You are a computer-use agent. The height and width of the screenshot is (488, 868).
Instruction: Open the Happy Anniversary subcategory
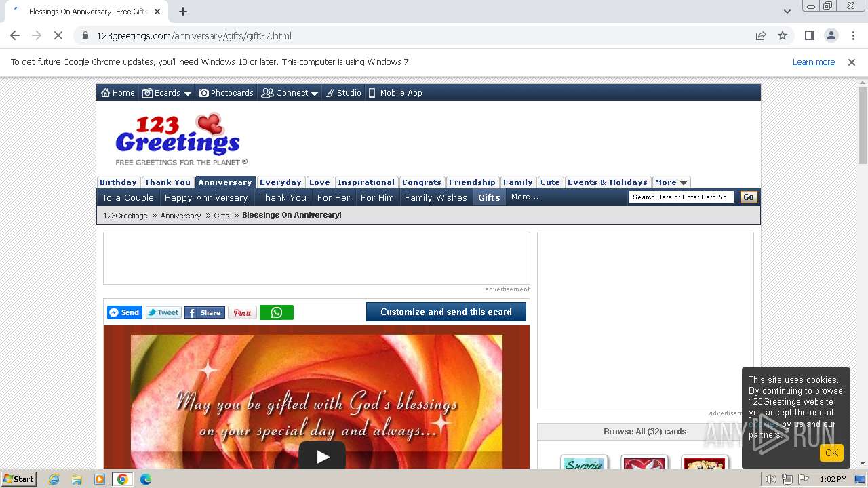click(206, 197)
